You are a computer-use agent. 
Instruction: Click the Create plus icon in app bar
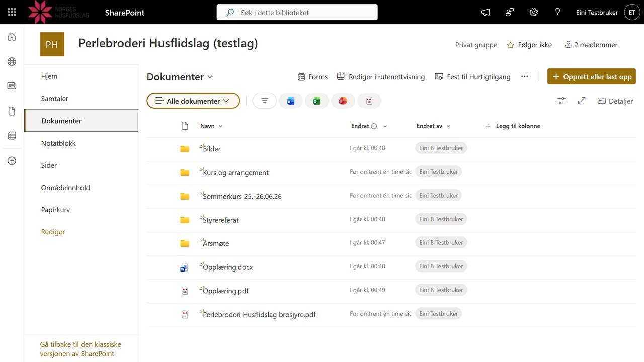(x=12, y=161)
